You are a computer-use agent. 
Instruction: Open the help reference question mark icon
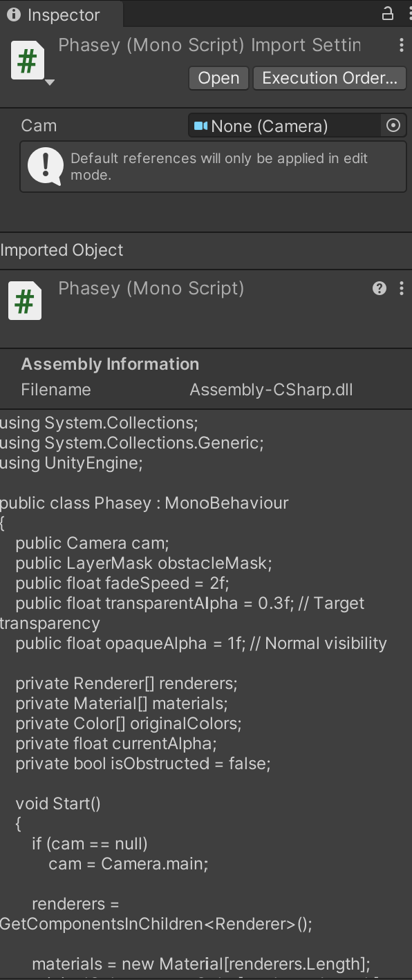click(380, 288)
